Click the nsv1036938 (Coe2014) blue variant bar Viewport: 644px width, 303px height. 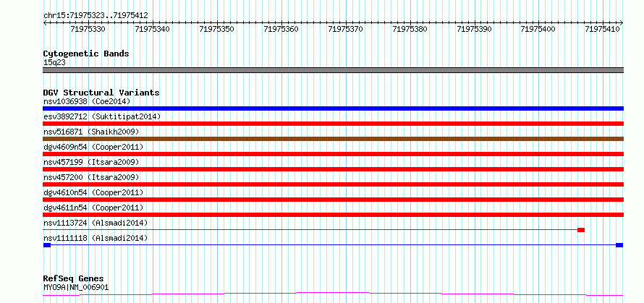point(333,108)
